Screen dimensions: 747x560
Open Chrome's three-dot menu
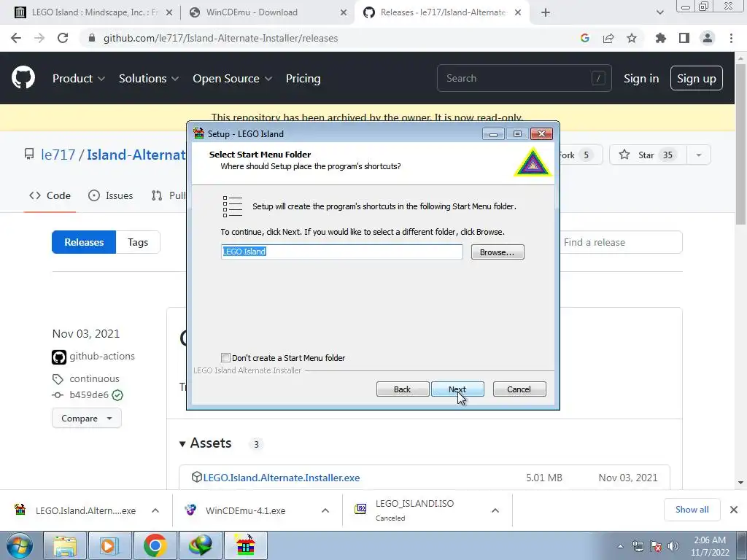(731, 38)
